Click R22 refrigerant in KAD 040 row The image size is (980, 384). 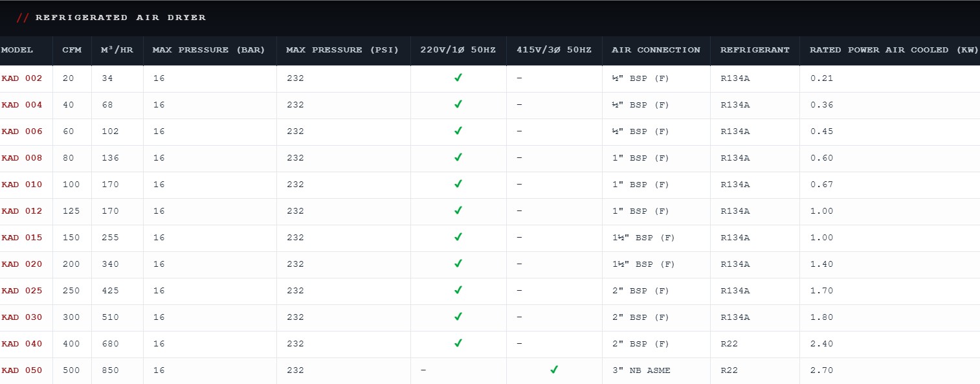(729, 344)
